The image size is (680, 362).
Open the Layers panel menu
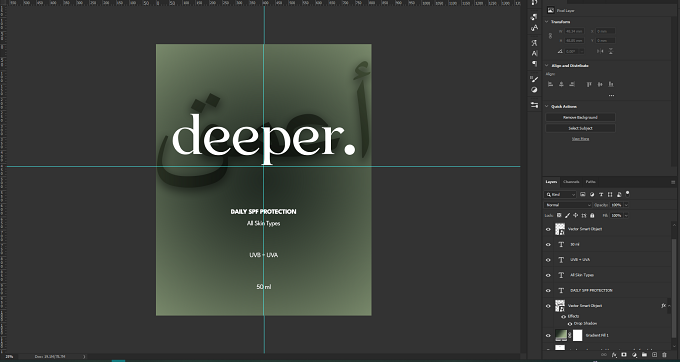673,182
